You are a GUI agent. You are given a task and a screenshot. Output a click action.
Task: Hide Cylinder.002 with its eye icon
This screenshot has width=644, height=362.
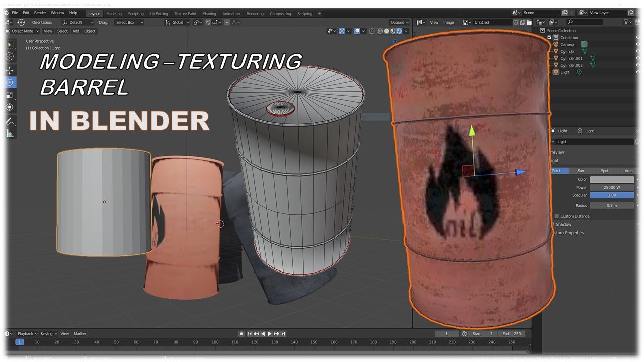click(x=637, y=65)
